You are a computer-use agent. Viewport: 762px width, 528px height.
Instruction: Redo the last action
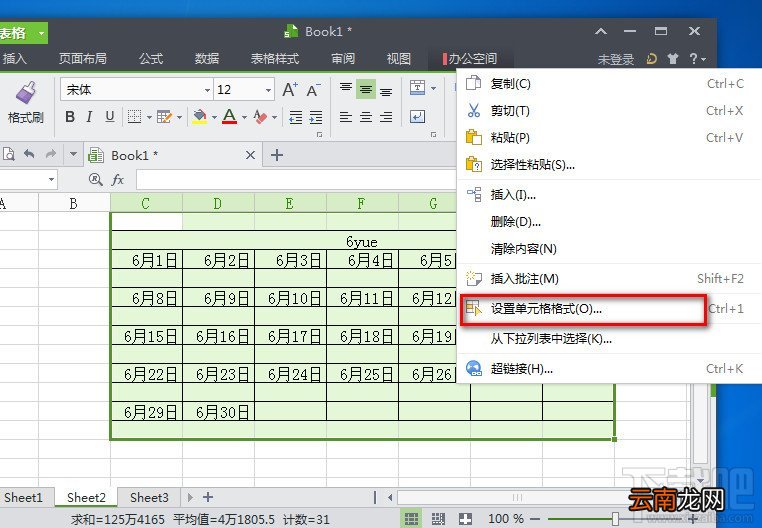[51, 155]
